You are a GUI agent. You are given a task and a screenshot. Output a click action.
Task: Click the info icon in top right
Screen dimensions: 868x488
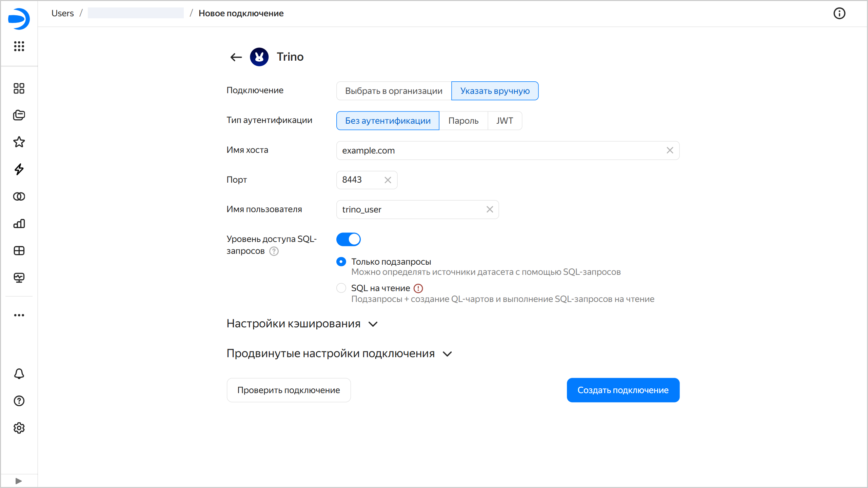click(x=839, y=14)
